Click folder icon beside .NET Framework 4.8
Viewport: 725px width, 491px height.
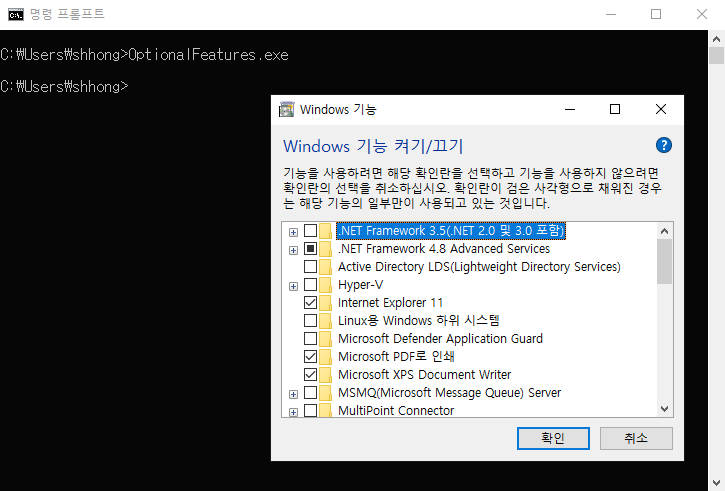(x=326, y=249)
